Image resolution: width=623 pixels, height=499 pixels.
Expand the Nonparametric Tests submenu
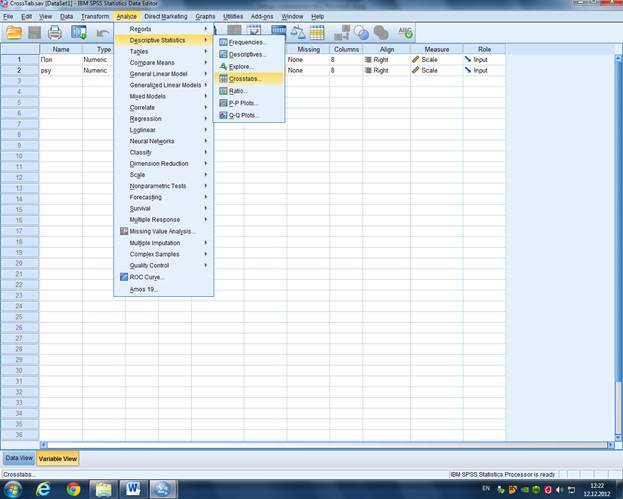[157, 186]
